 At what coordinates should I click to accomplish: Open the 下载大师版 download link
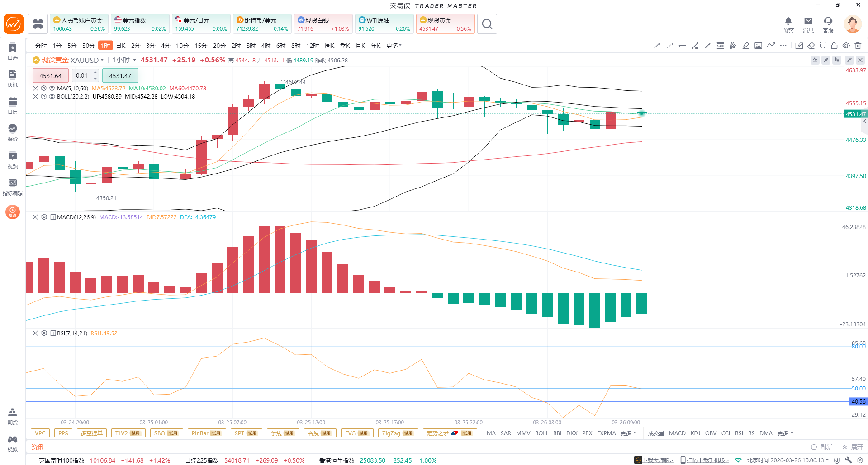point(654,460)
